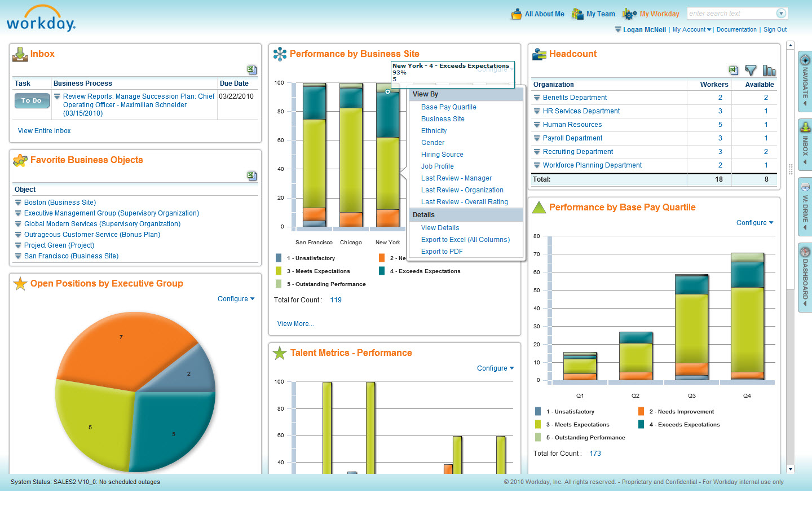Open My Team from the top header
Image resolution: width=812 pixels, height=506 pixels.
click(x=599, y=14)
